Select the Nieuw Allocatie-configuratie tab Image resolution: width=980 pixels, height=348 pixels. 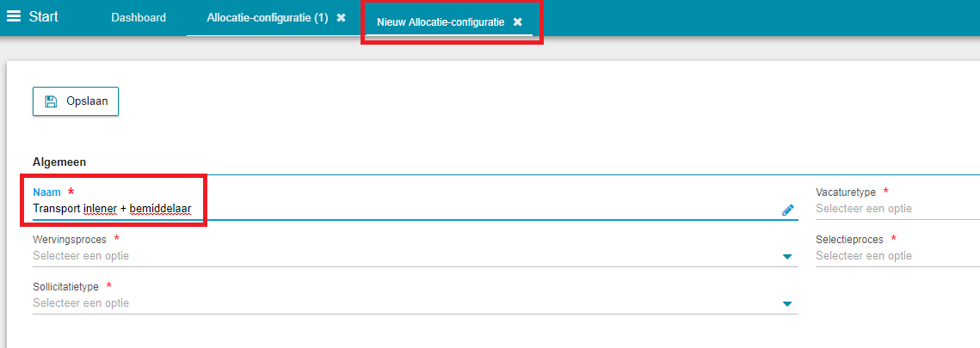pyautogui.click(x=440, y=21)
